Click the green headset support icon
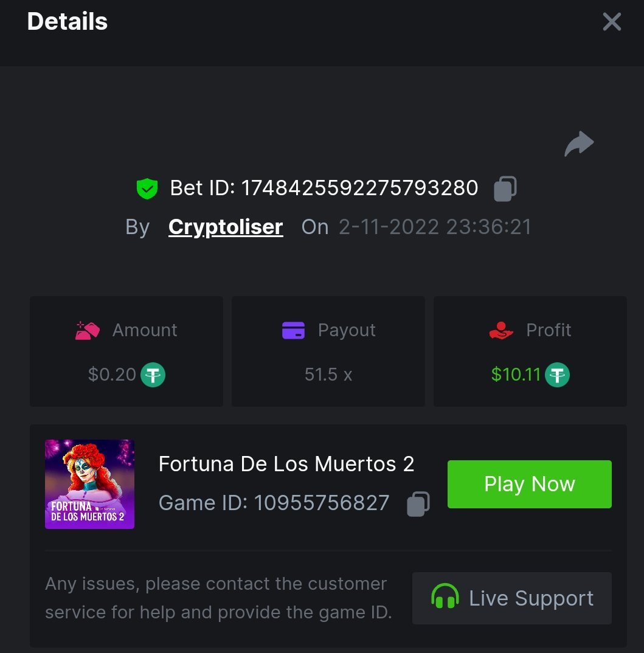This screenshot has height=653, width=644. pos(445,598)
